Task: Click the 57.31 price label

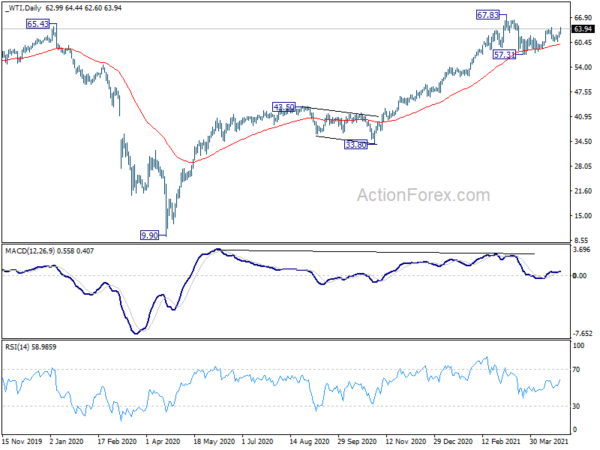Action: tap(504, 55)
